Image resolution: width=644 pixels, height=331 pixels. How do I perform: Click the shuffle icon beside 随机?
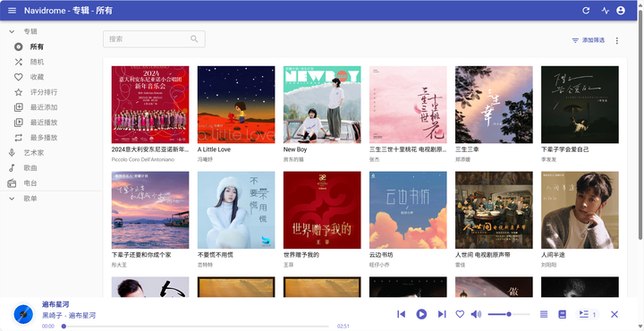click(x=18, y=62)
